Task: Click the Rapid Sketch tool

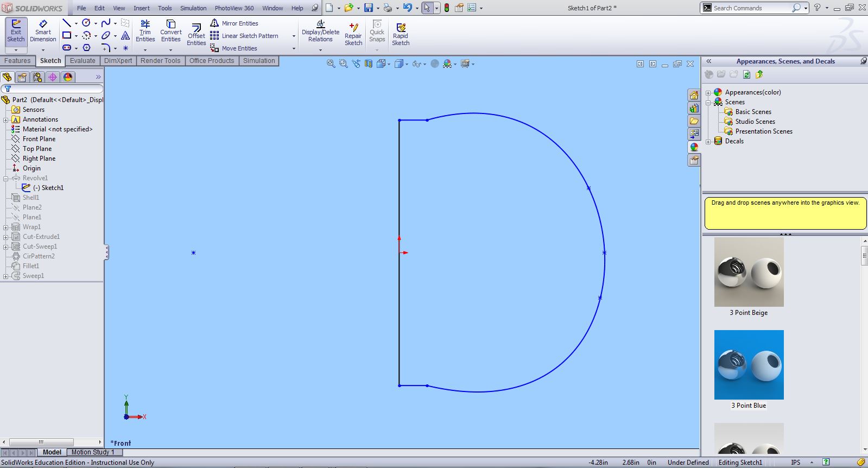Action: 401,34
